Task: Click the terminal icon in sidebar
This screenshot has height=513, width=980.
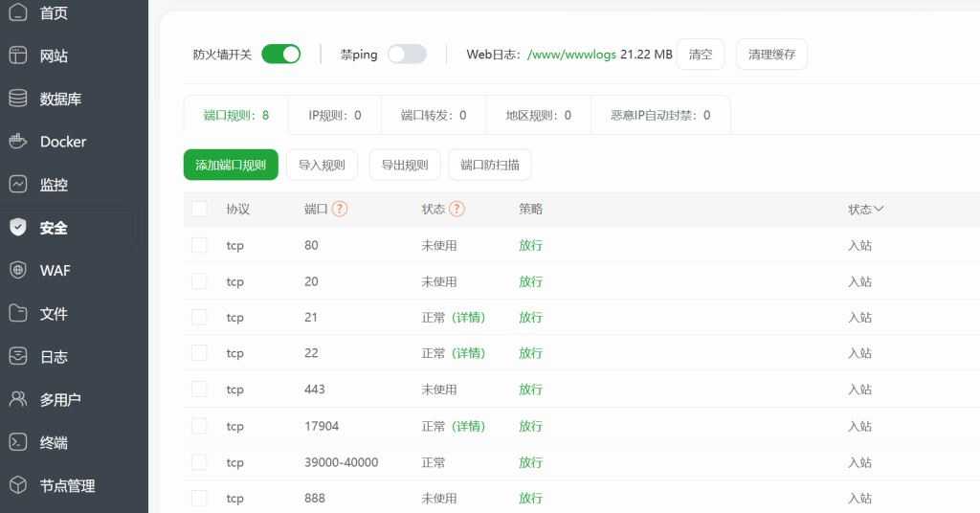Action: click(18, 442)
